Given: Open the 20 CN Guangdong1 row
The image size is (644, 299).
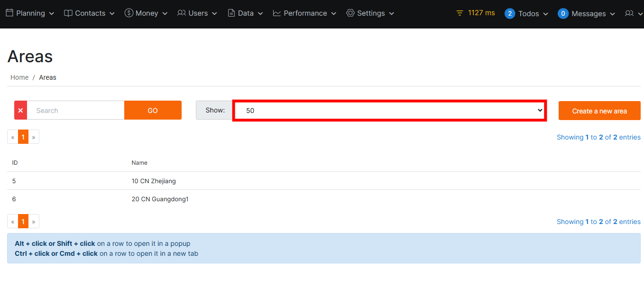Looking at the screenshot, I should [x=160, y=199].
